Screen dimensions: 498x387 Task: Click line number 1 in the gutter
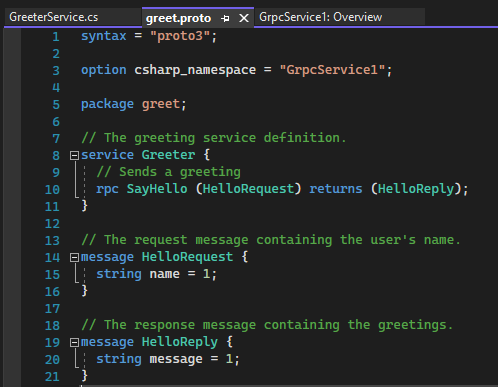tap(56, 36)
